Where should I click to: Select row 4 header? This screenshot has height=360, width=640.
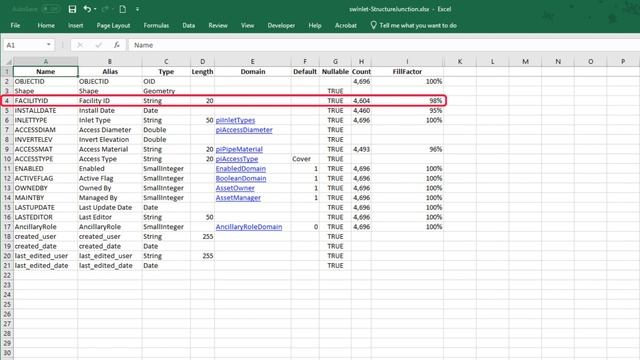(x=7, y=101)
